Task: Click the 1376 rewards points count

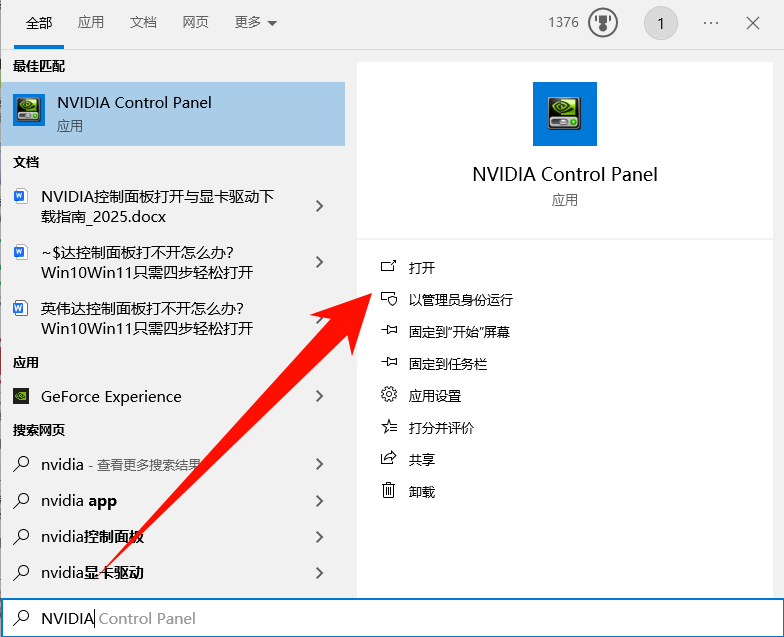Action: coord(563,22)
